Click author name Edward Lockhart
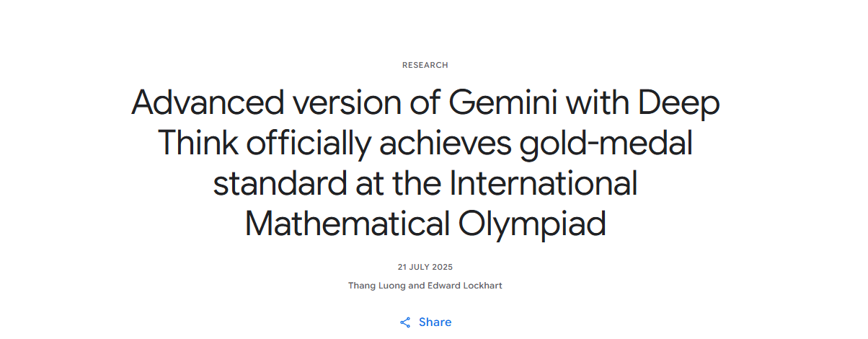868x339 pixels. (x=467, y=286)
